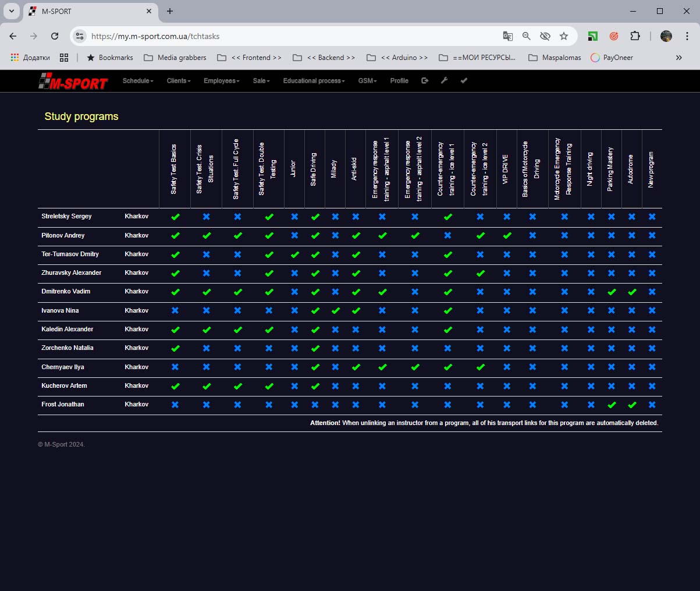The image size is (700, 591).
Task: Click the logout icon in navbar
Action: pyautogui.click(x=425, y=81)
